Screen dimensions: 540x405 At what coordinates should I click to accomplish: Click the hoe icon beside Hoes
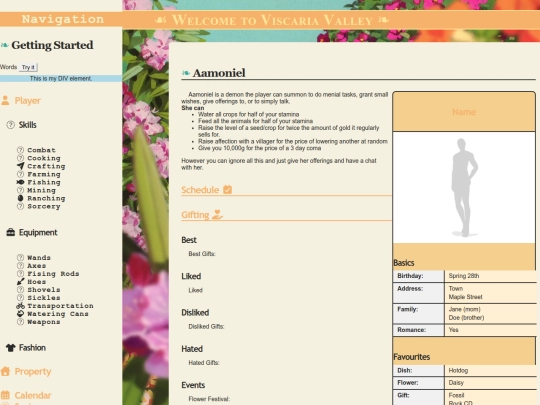pyautogui.click(x=20, y=282)
